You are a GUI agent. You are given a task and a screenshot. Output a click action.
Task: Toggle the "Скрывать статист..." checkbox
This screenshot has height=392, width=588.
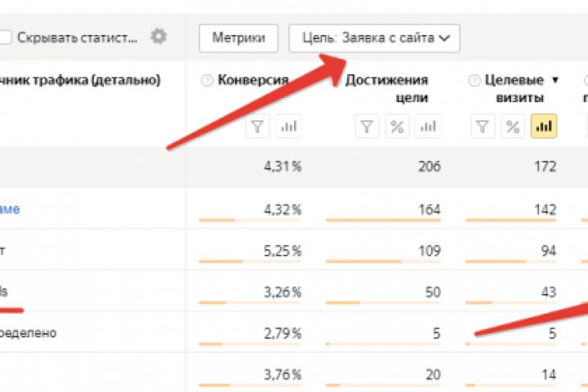coord(6,37)
